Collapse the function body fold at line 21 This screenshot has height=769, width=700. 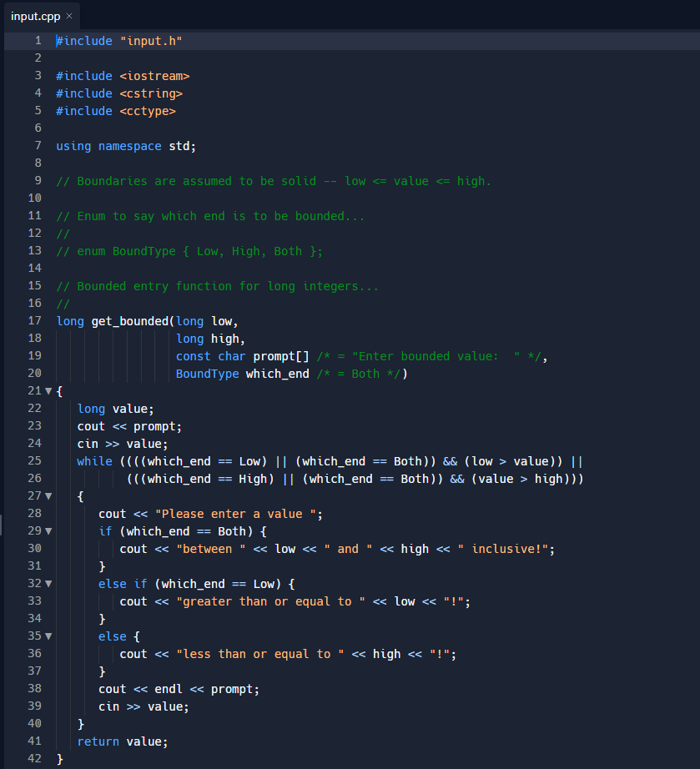tap(48, 390)
